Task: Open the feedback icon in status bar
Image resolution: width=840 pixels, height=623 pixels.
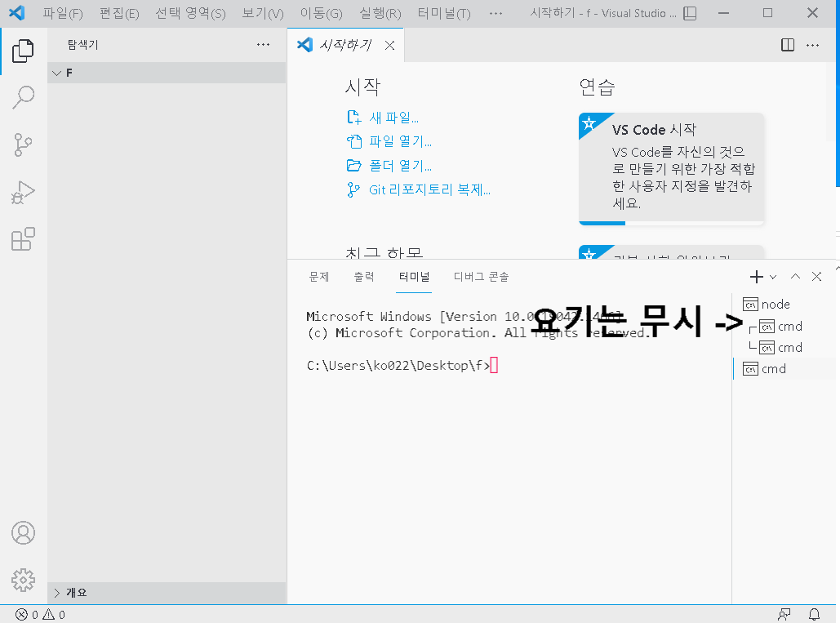Action: coord(784,615)
